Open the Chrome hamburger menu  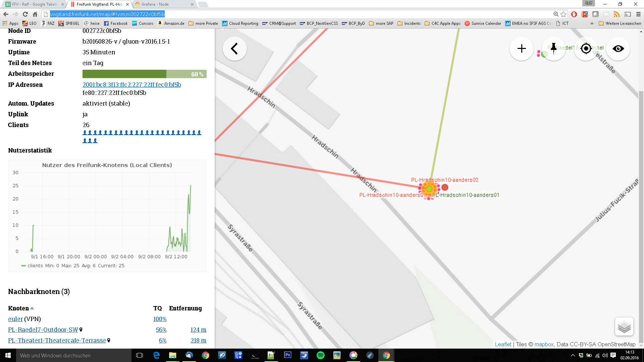coord(638,14)
